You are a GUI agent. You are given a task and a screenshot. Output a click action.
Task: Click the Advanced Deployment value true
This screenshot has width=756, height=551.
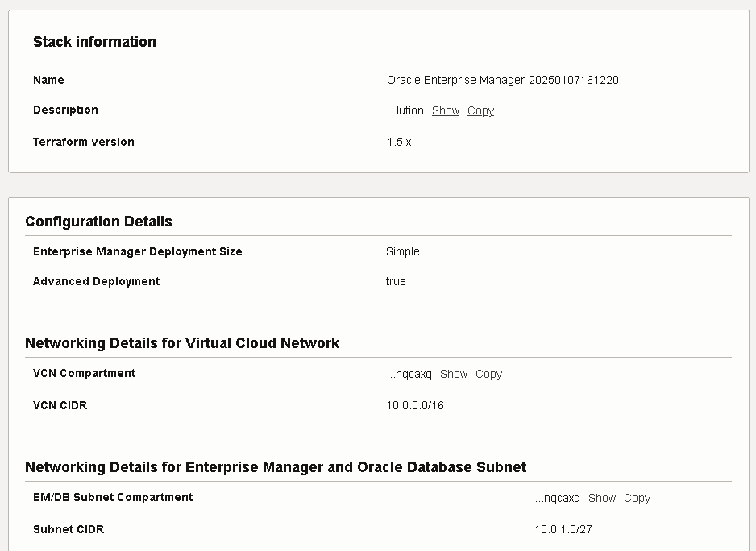coord(396,282)
